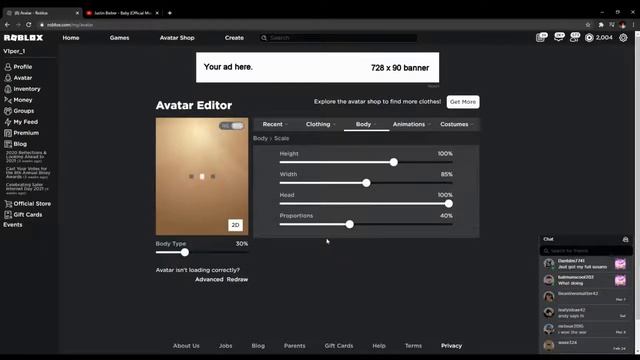
Task: Close the YouTube Justin Bieber tab
Action: (x=158, y=13)
